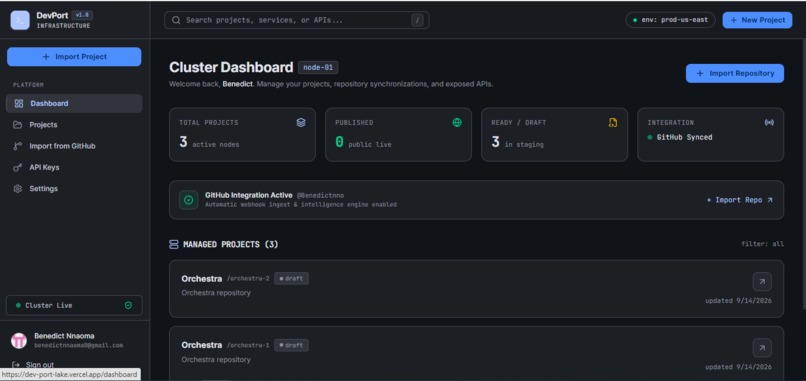Click the Import from GitHub branch icon
The width and height of the screenshot is (806, 381).
pos(18,146)
